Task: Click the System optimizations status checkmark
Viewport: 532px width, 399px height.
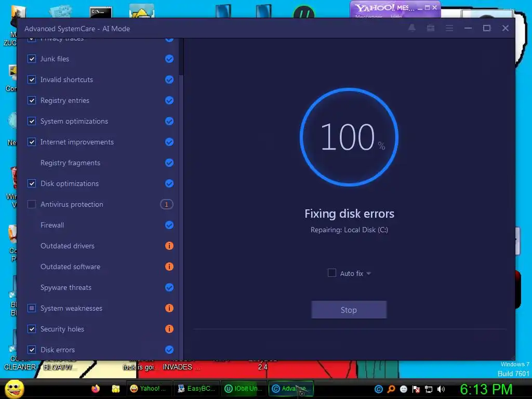Action: (x=169, y=121)
